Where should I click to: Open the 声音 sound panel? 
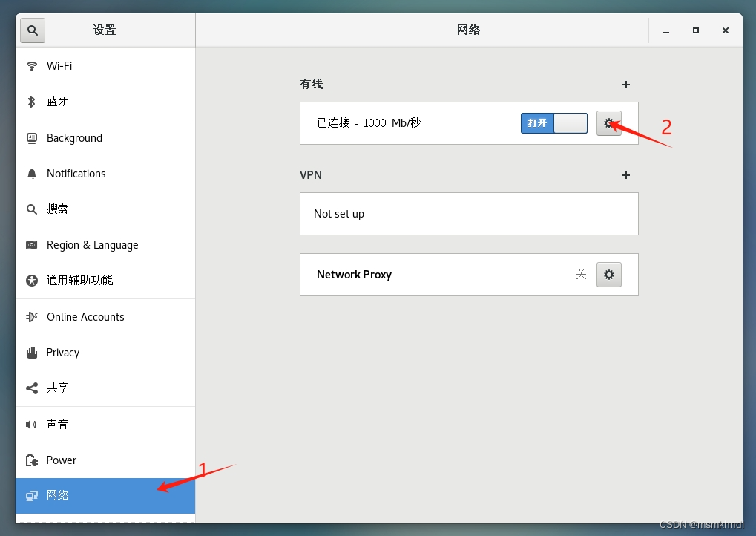(105, 425)
